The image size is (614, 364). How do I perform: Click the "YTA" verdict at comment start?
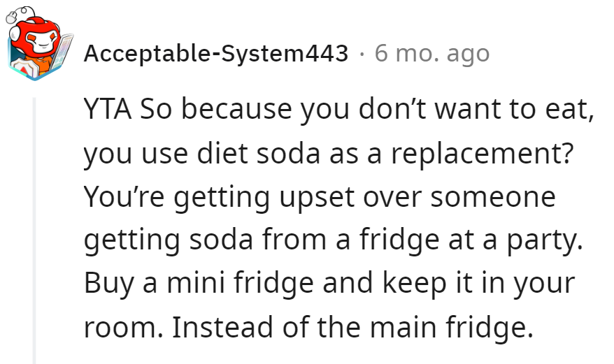[107, 111]
